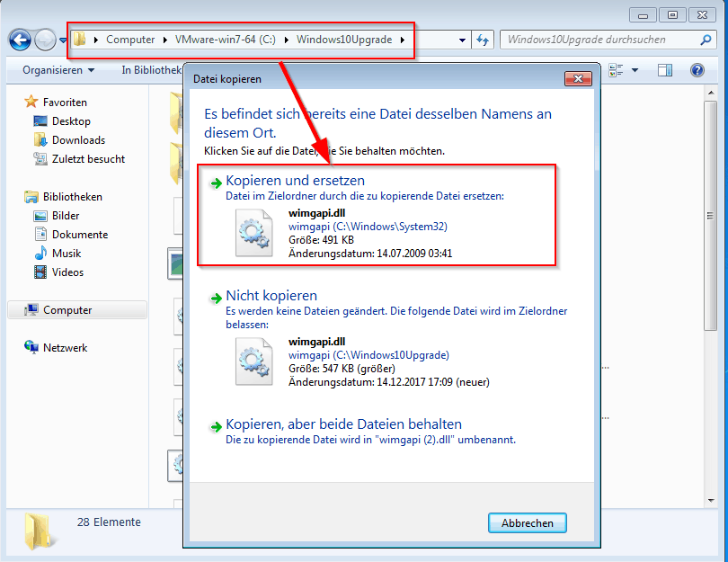The height and width of the screenshot is (562, 728).
Task: Click the green arrow beside Kopieren und ersetzen
Action: point(216,183)
